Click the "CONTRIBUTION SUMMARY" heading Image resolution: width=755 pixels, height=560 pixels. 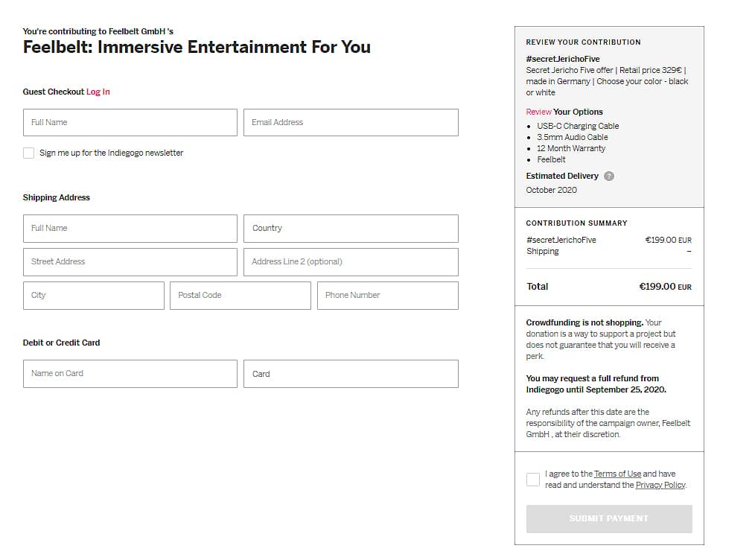point(576,223)
